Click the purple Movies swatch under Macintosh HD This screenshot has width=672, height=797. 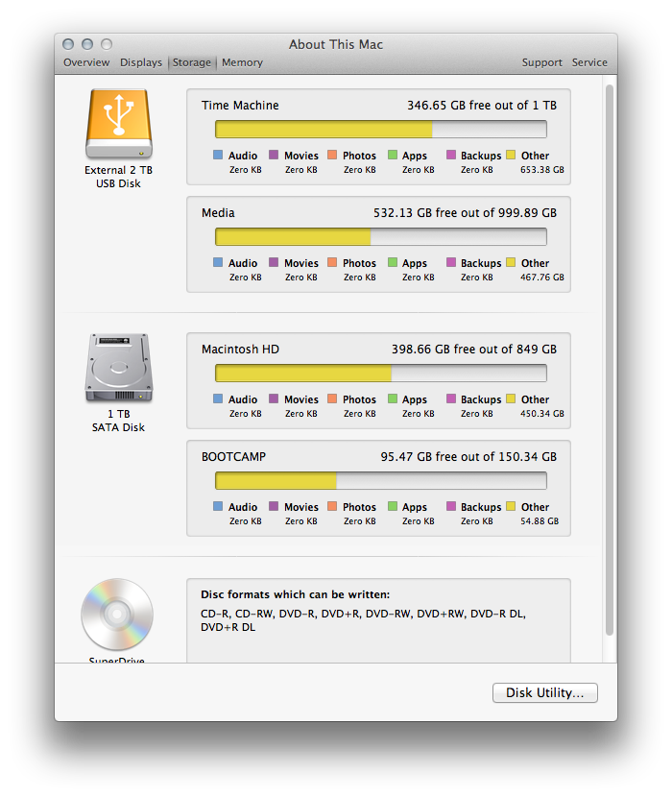point(274,398)
